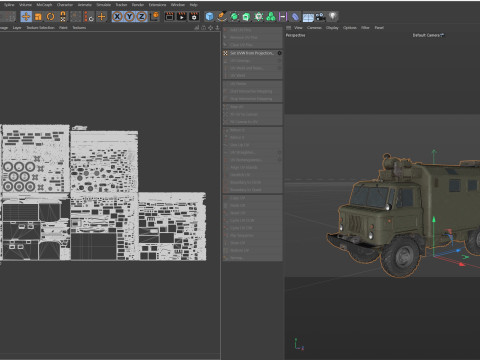Open Edit Render Settings icon
The image size is (480, 360).
(194, 16)
